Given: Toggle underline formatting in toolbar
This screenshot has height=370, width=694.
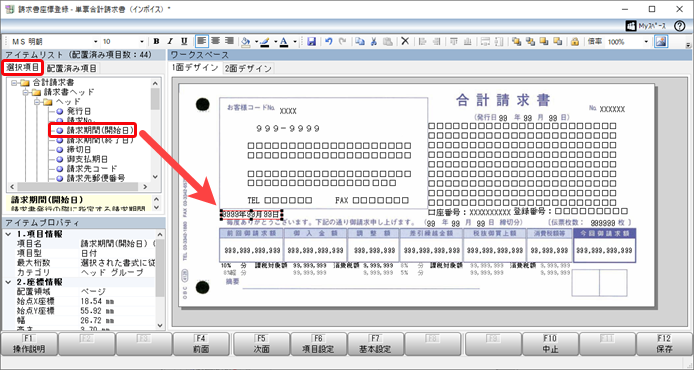Looking at the screenshot, I should tap(184, 41).
